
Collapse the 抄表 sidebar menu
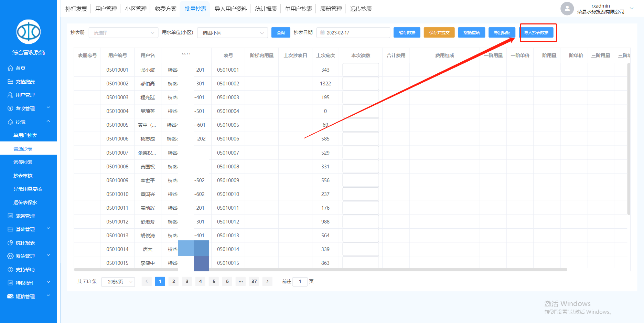pos(49,121)
